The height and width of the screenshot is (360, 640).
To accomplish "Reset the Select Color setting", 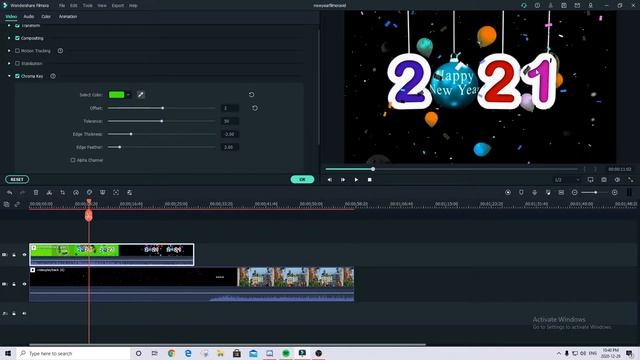I will 251,95.
